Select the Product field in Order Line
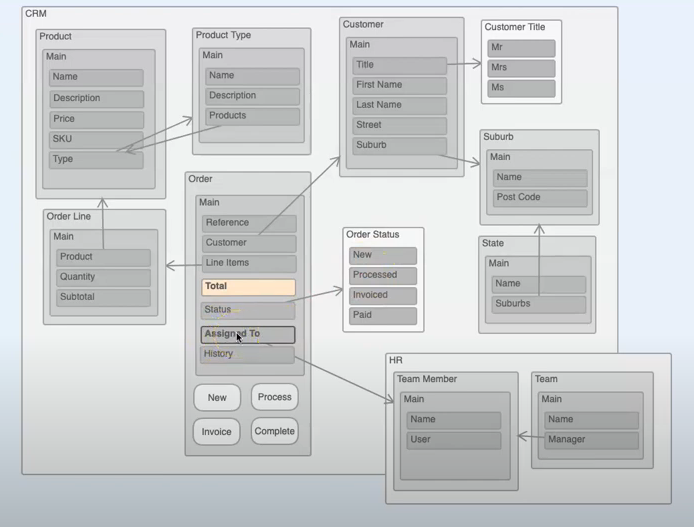This screenshot has height=527, width=694. pos(104,258)
